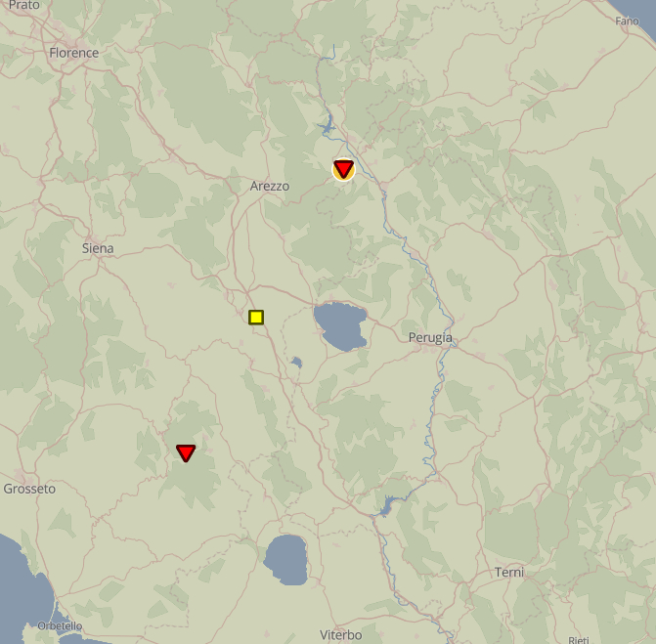
Task: Select the yellow square map marker
Action: (256, 317)
